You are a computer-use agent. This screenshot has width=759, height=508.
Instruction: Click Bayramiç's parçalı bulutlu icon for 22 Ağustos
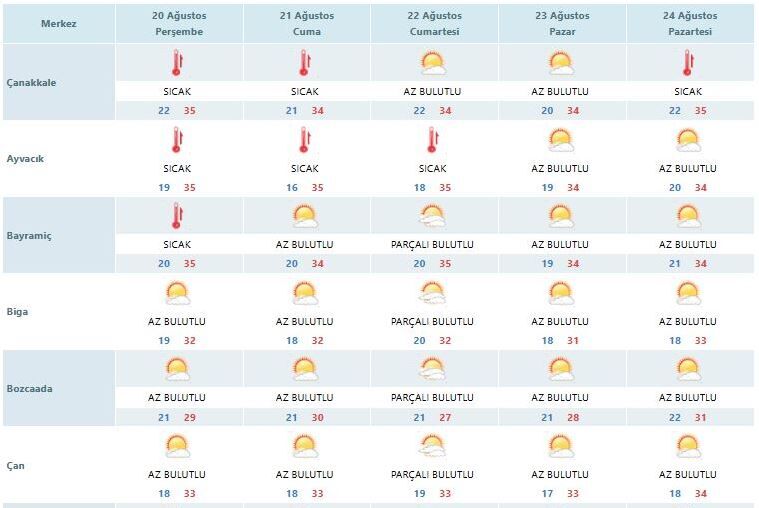point(433,216)
